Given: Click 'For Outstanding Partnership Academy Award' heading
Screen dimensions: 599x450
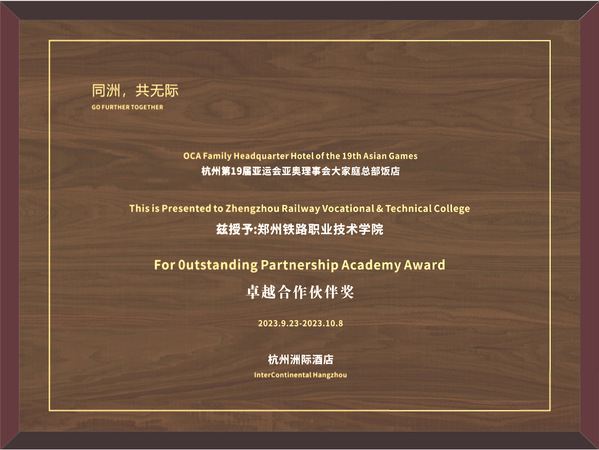Looking at the screenshot, I should click(x=300, y=265).
